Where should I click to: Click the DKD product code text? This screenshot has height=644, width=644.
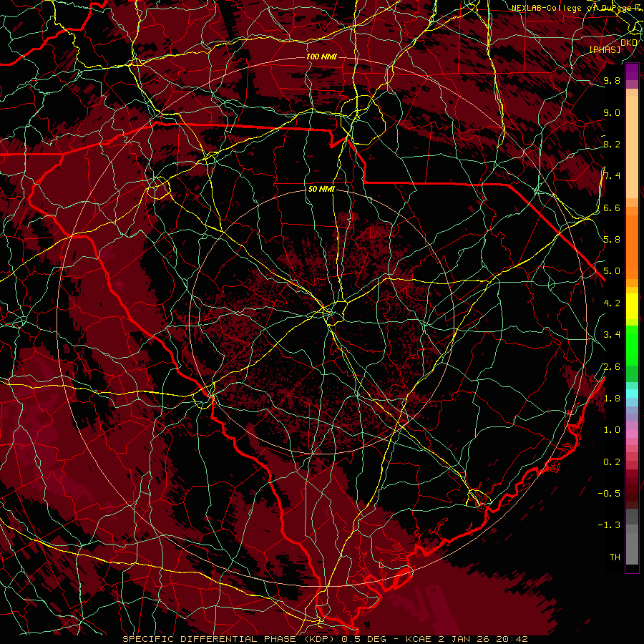(x=629, y=43)
